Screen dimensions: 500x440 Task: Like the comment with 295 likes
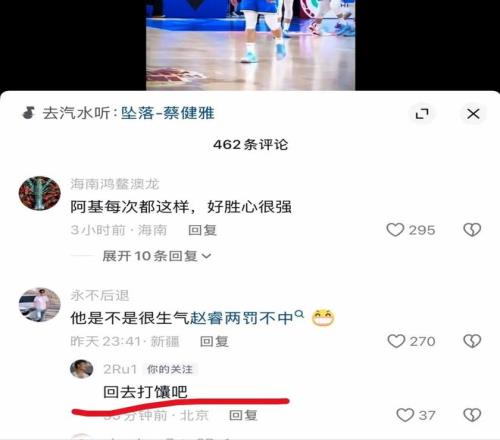tap(395, 230)
